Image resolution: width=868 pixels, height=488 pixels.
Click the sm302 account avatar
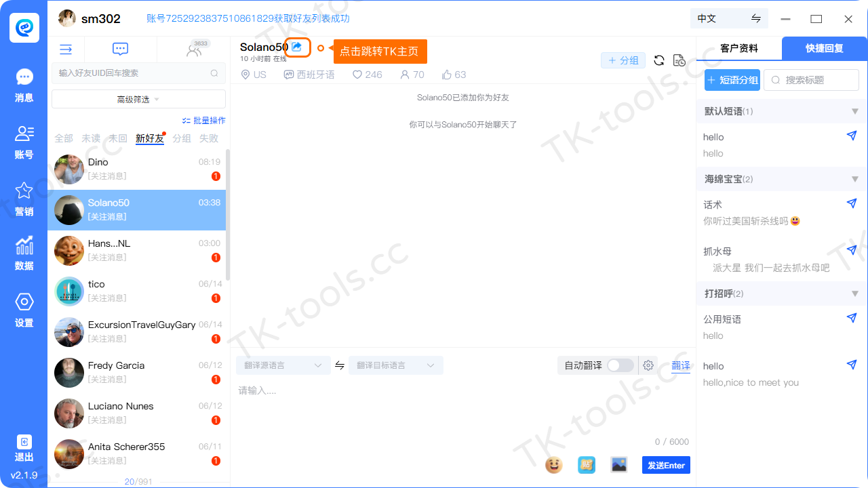[67, 18]
